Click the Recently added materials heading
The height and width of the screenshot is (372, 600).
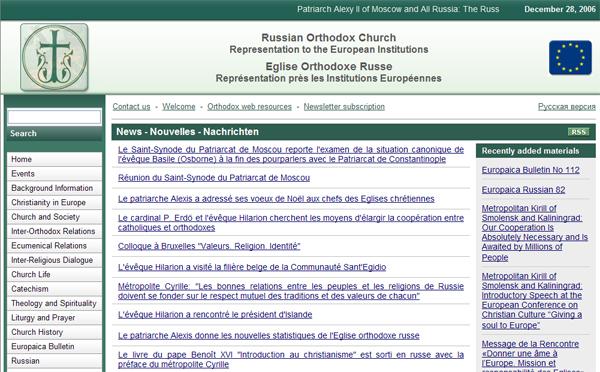point(530,151)
